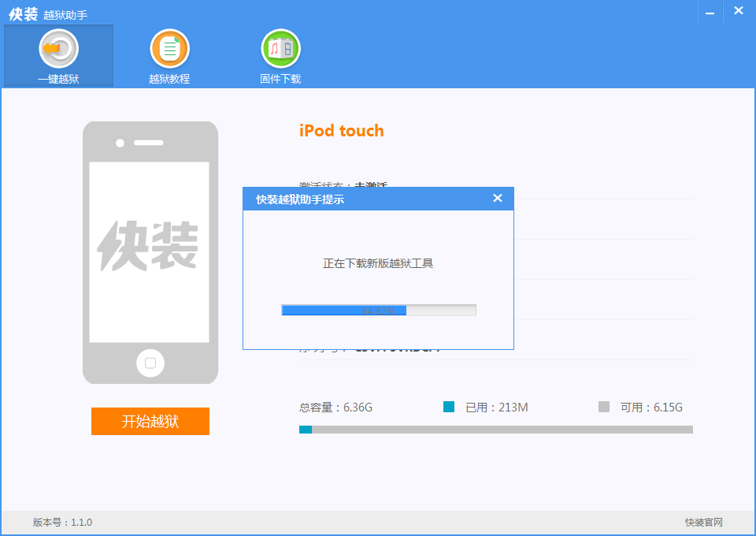Click the 总容量：6.36G text
The image size is (756, 536).
pos(335,408)
